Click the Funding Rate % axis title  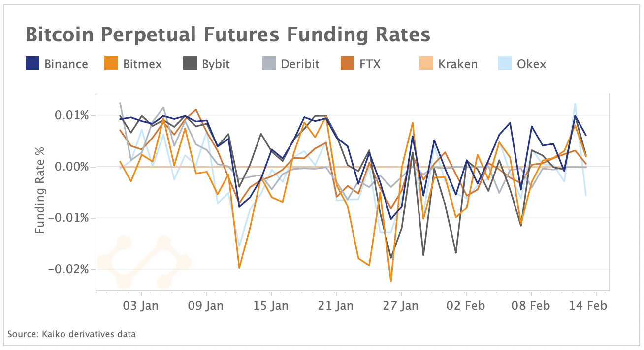[40, 191]
